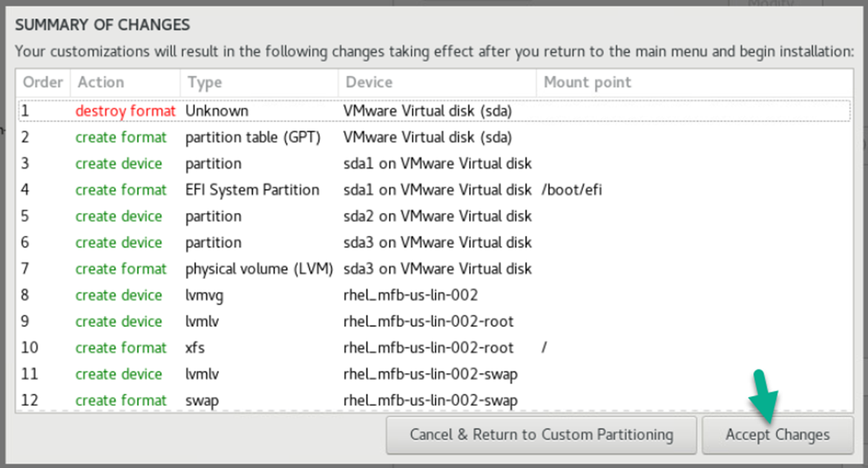Viewport: 868px width, 468px height.
Task: Click the Type column header
Action: (259, 82)
